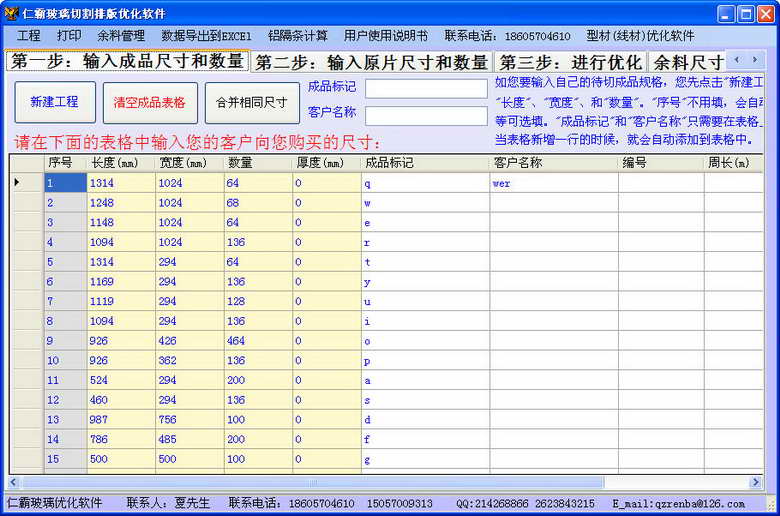Screen dimensions: 780x516
Task: Open the 工程 menu
Action: tap(29, 35)
